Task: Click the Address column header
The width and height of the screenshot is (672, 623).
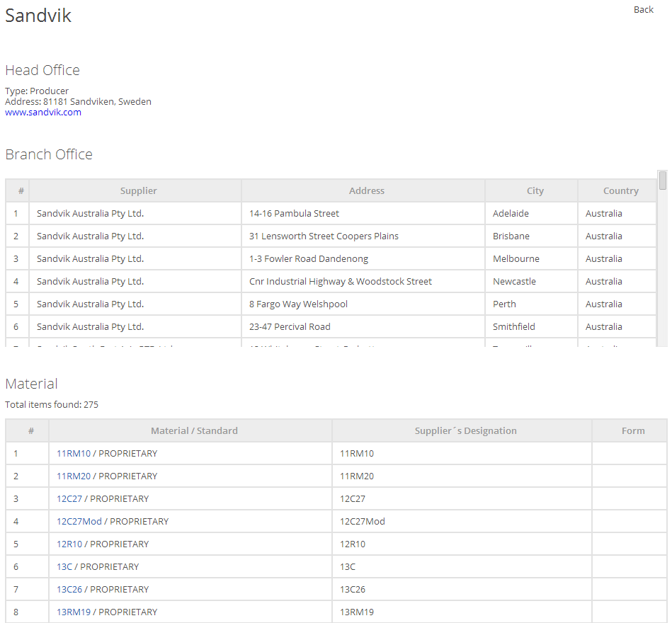Action: click(363, 190)
